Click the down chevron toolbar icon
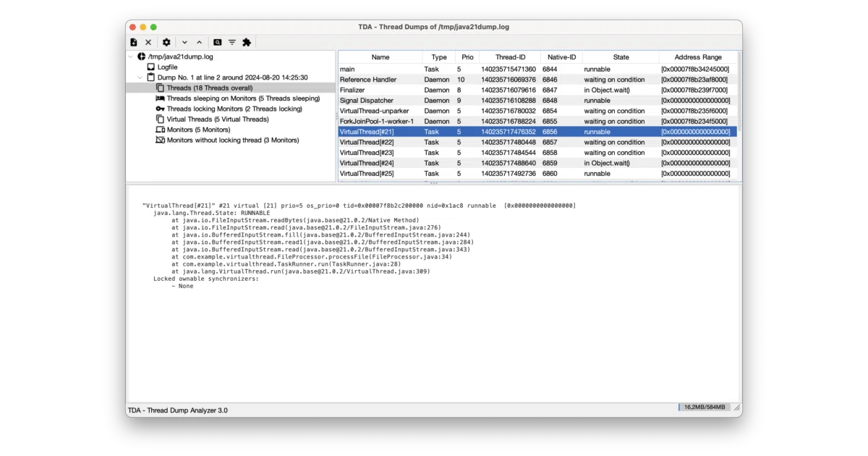Image resolution: width=868 pixels, height=456 pixels. [x=184, y=43]
